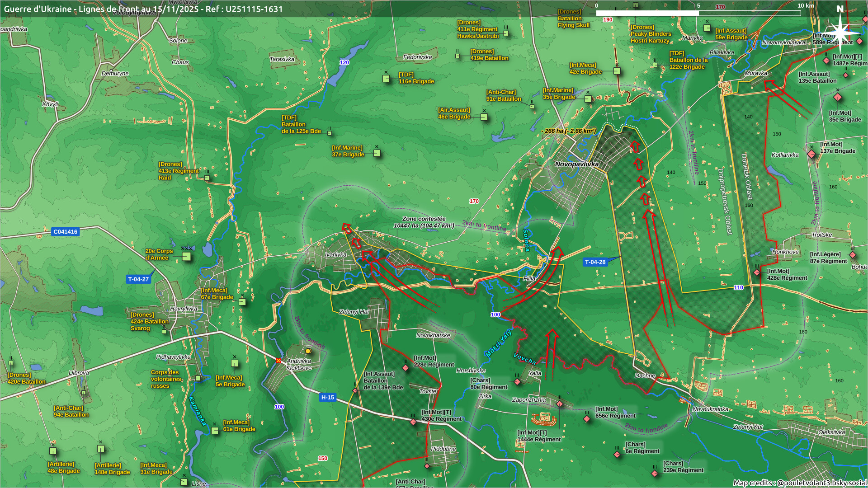This screenshot has height=488, width=868.
Task: Click the 20e Corps d'Armée unit marker
Action: tap(186, 257)
